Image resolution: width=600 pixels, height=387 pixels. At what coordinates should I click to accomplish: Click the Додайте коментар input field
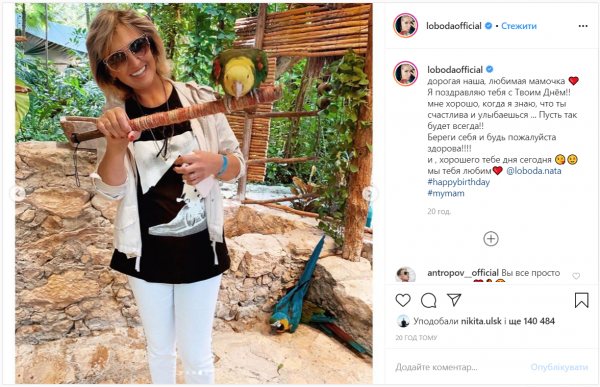click(x=457, y=367)
